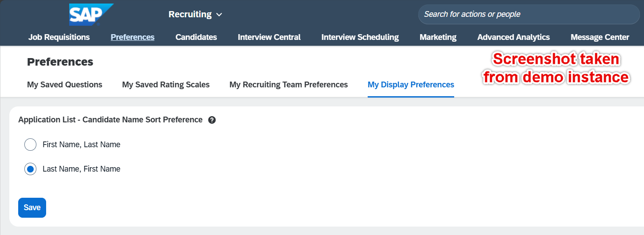Focus the Search for actions or people field
The image size is (644, 235).
click(529, 14)
